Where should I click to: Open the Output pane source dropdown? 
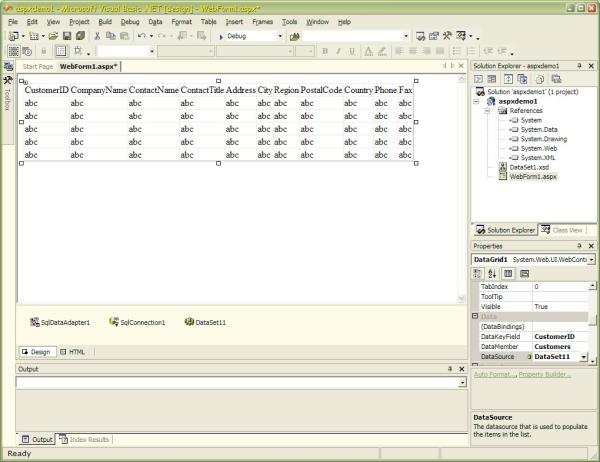(463, 382)
